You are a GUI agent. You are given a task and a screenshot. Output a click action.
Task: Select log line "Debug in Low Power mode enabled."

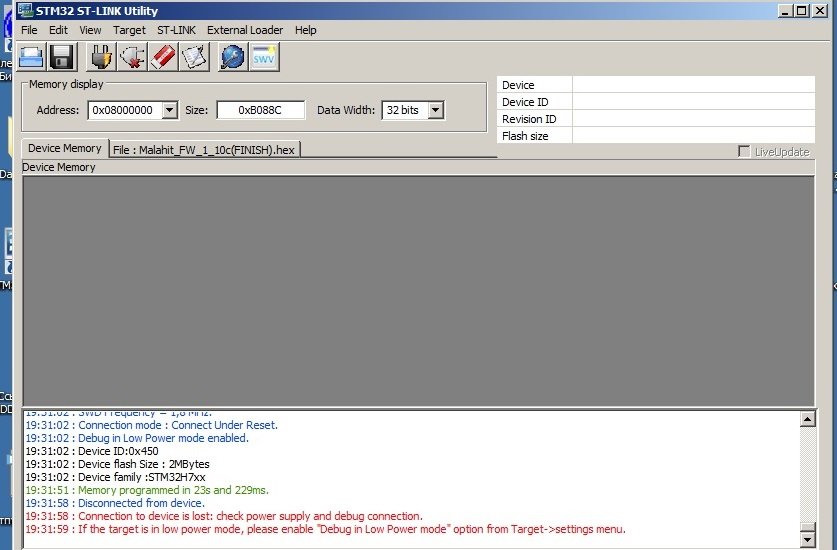coord(137,438)
